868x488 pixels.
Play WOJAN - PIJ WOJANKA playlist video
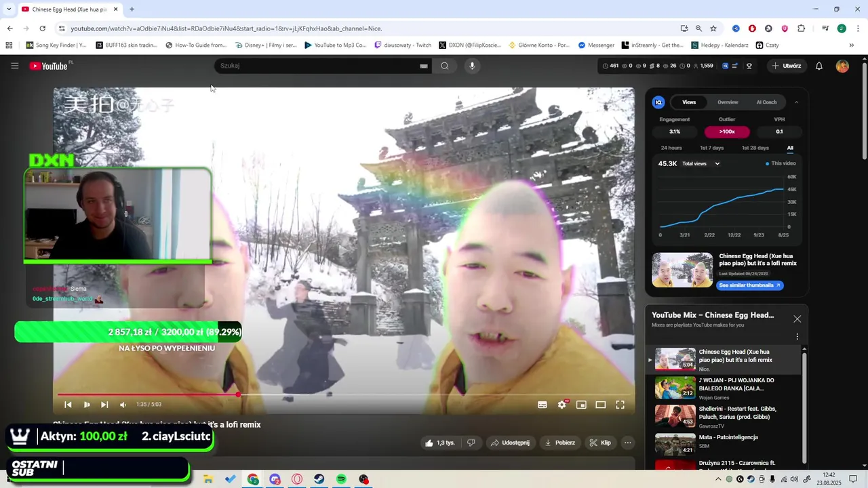click(723, 388)
